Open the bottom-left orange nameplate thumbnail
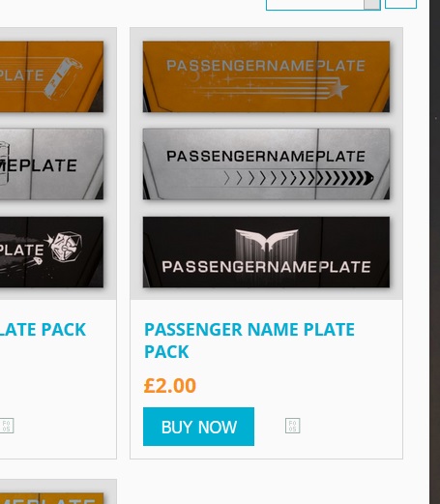Viewport: 440px width, 504px height. click(51, 498)
